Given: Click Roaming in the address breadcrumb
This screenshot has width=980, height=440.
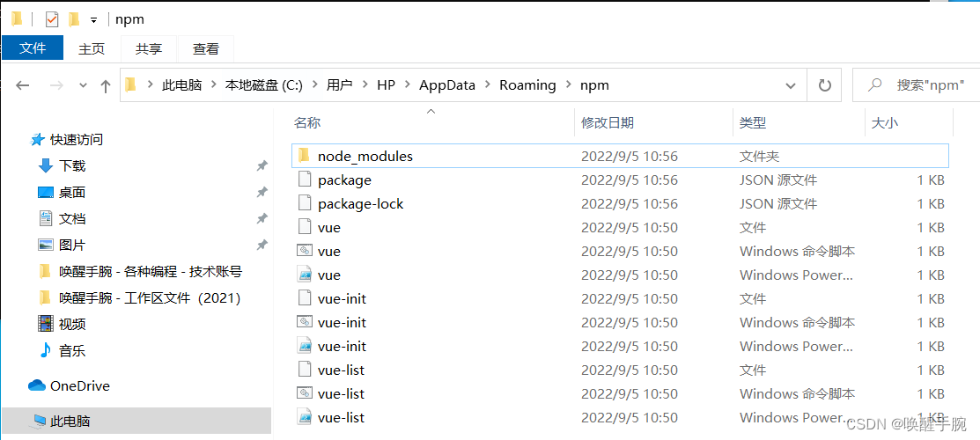Looking at the screenshot, I should pyautogui.click(x=527, y=85).
